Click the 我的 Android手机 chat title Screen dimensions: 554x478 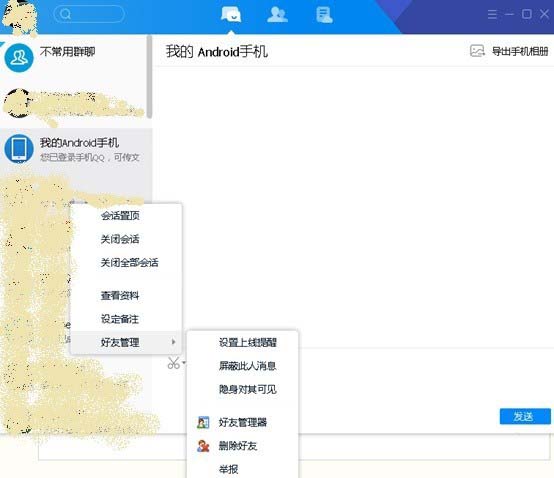(217, 52)
